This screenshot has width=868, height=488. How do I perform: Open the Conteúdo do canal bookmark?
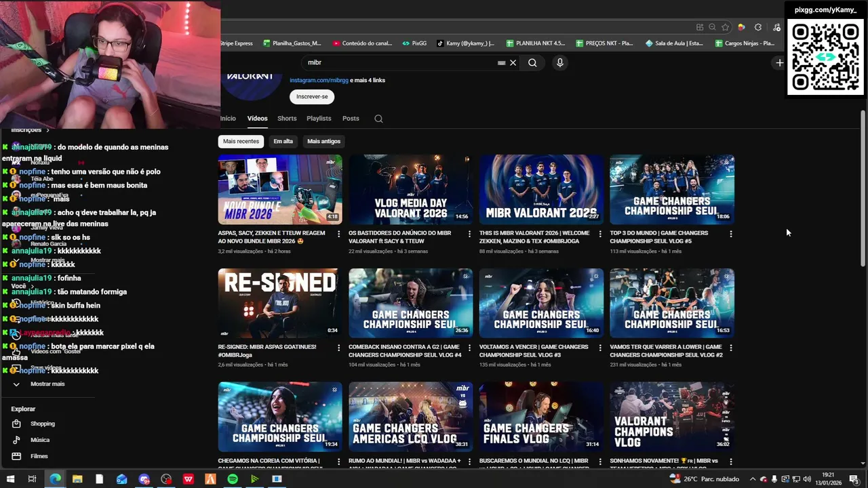tap(362, 43)
